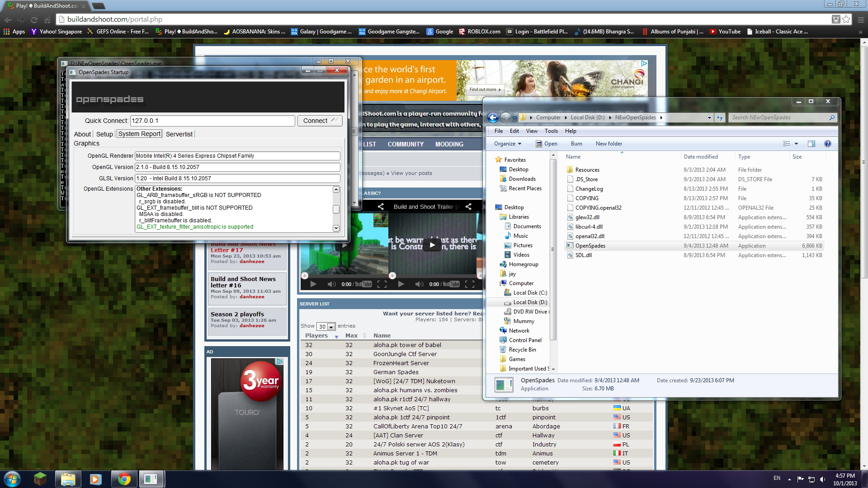The height and width of the screenshot is (488, 868).
Task: Change the server list entries count from 30
Action: [332, 326]
